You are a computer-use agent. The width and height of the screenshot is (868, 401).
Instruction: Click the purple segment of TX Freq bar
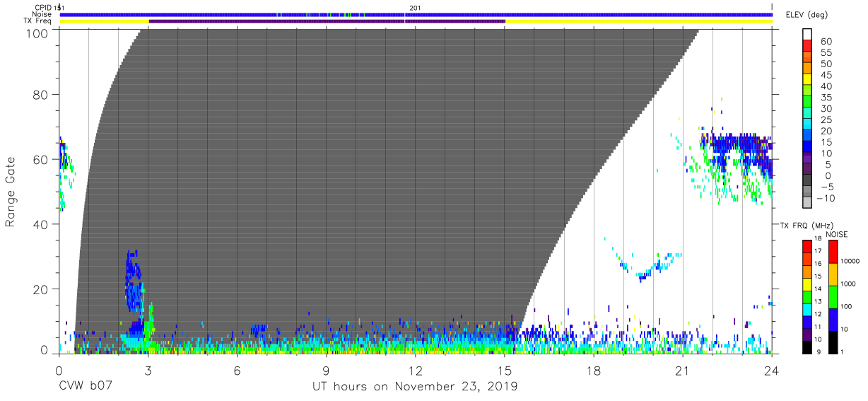[x=327, y=21]
